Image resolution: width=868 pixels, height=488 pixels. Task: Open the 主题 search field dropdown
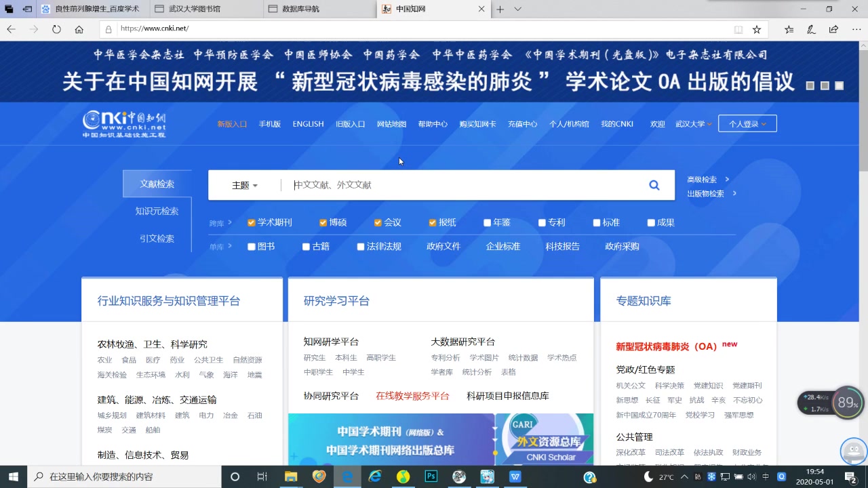[245, 185]
